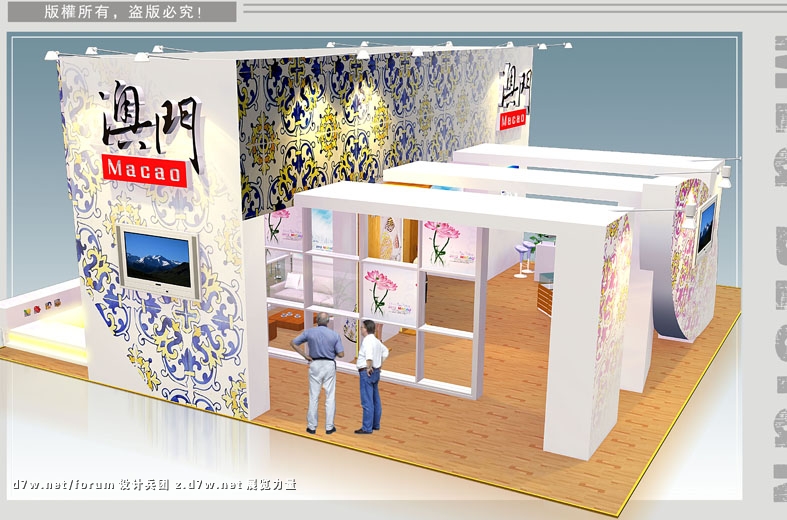Click the small red 'Macao' sign on back wall
Screen dimensions: 787x520
click(513, 119)
